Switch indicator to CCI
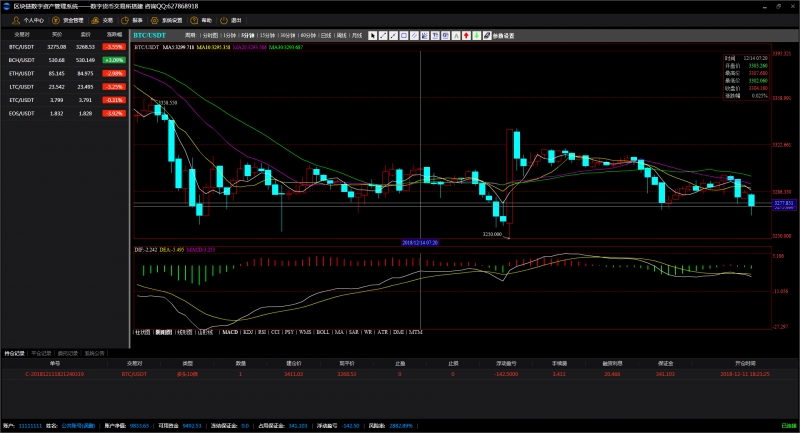The height and width of the screenshot is (433, 800). tap(276, 332)
